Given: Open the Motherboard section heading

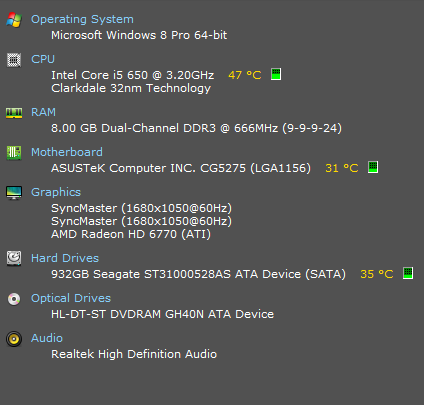Looking at the screenshot, I should tap(67, 152).
